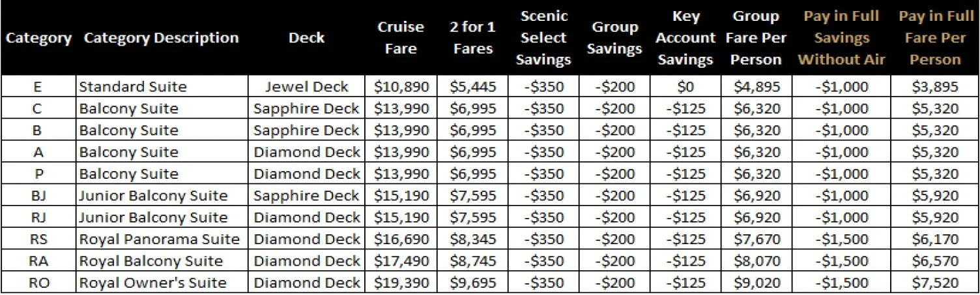The image size is (980, 295).
Task: Select the $19,390 cruise fare cell
Action: (400, 283)
